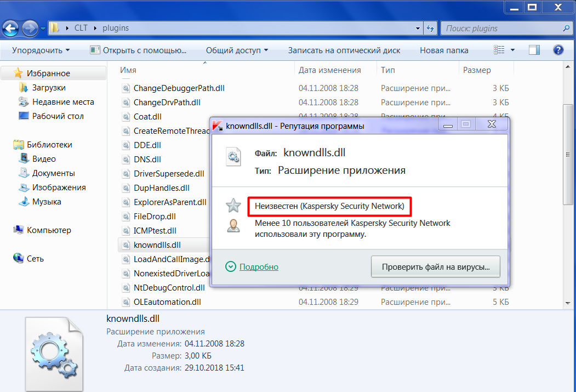Image resolution: width=576 pixels, height=392 pixels.
Task: Minimize the Репутация программы dialog
Action: [448, 125]
